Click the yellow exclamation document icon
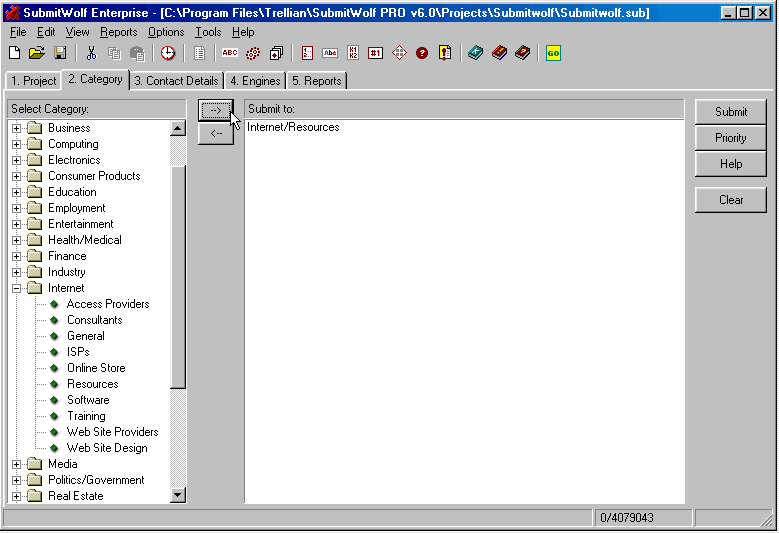This screenshot has width=779, height=533. [445, 53]
